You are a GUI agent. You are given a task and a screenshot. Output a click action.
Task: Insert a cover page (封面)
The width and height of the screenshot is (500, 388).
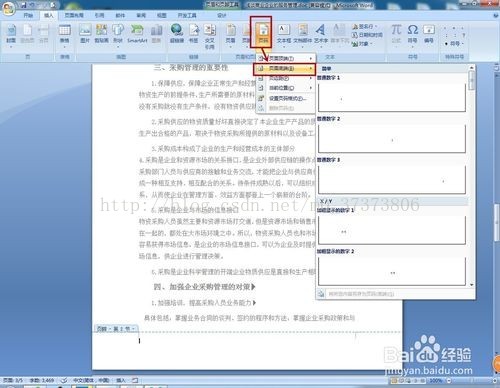(11, 35)
